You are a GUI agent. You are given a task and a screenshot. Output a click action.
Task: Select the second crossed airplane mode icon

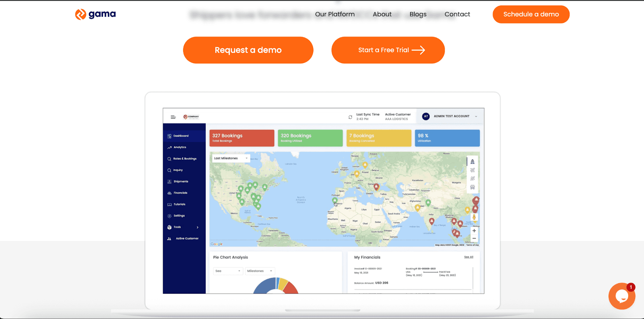(x=473, y=179)
